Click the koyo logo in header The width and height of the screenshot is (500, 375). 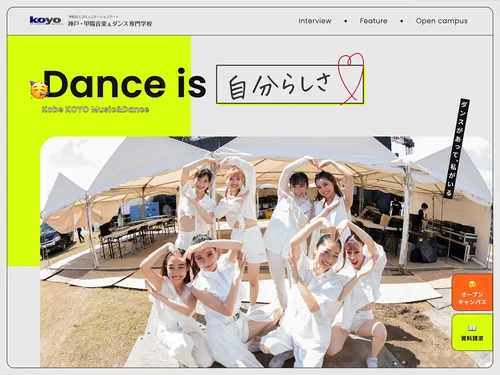click(45, 20)
